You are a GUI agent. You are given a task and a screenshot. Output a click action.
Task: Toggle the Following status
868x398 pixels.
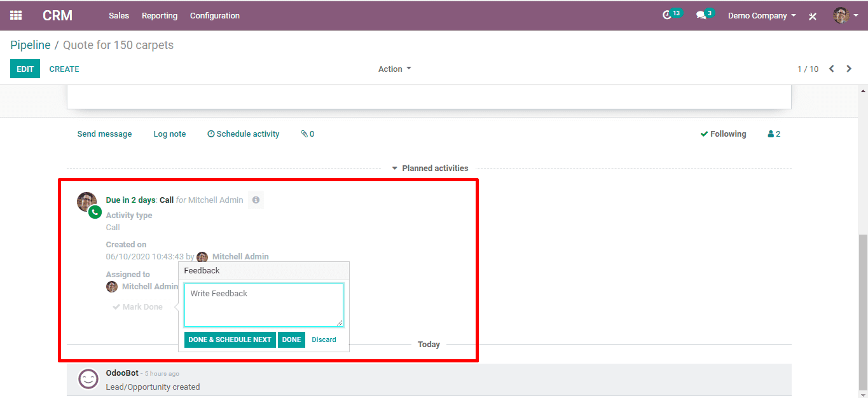pos(724,134)
